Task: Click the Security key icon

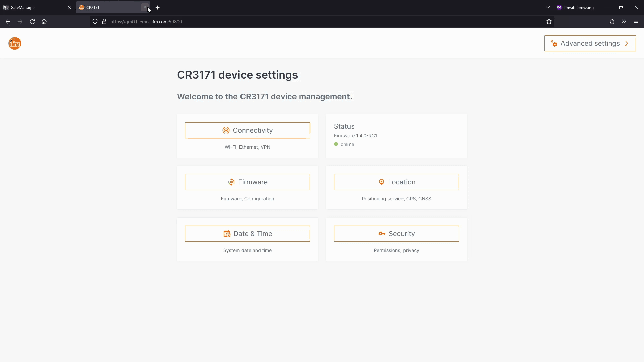Action: 382,234
